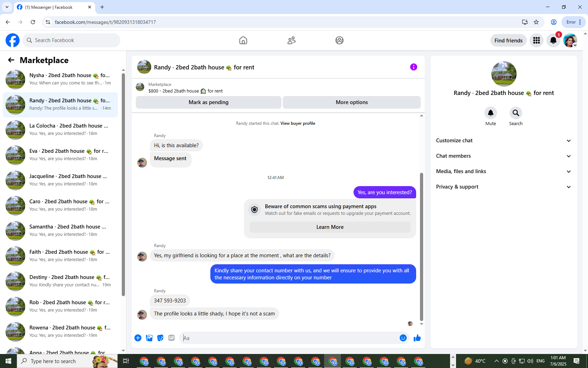588x368 pixels.
Task: Open the Groups icon in top navigation
Action: click(x=339, y=40)
